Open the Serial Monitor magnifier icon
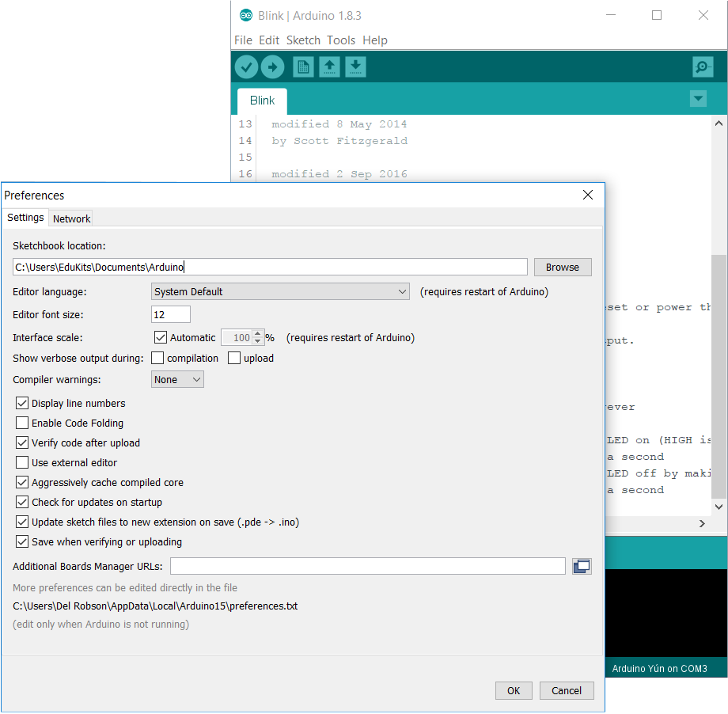Image resolution: width=728 pixels, height=714 pixels. [x=703, y=67]
